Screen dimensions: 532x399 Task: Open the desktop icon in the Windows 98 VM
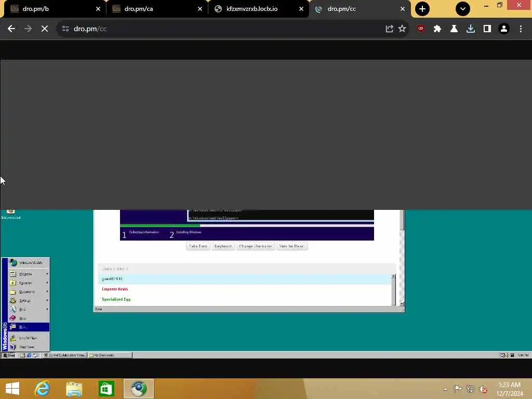pyautogui.click(x=10, y=214)
